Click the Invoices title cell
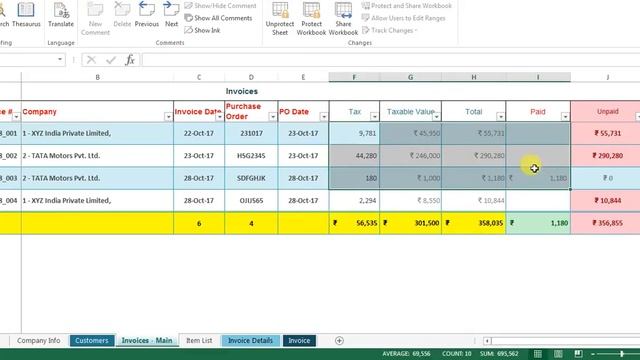 pos(242,91)
